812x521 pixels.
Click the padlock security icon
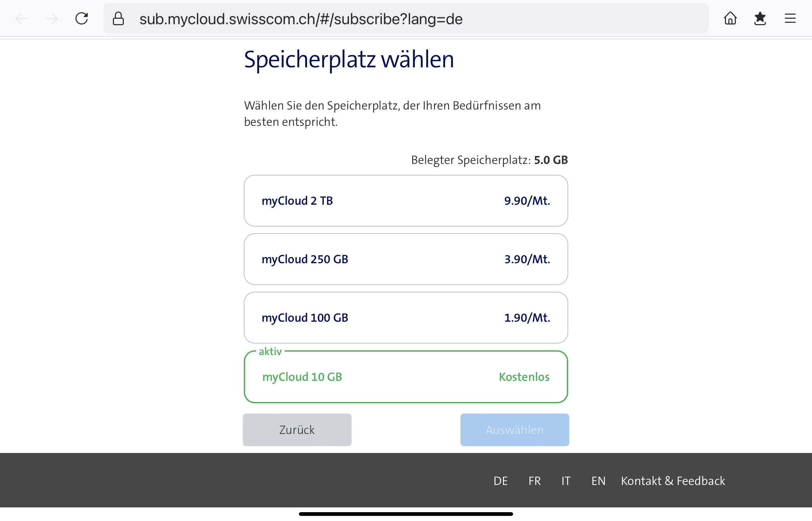click(118, 19)
